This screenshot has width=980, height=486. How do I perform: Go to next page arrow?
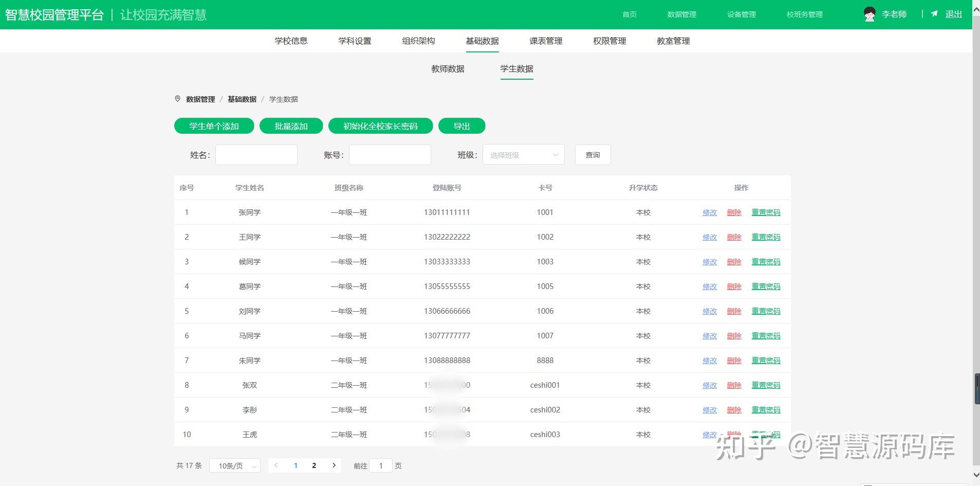pos(334,465)
